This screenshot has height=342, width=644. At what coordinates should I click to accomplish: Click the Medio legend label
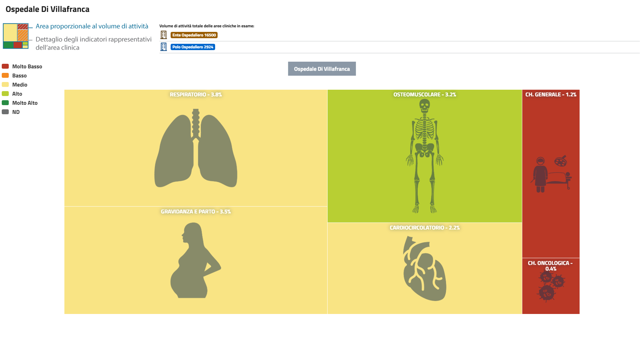tap(20, 85)
